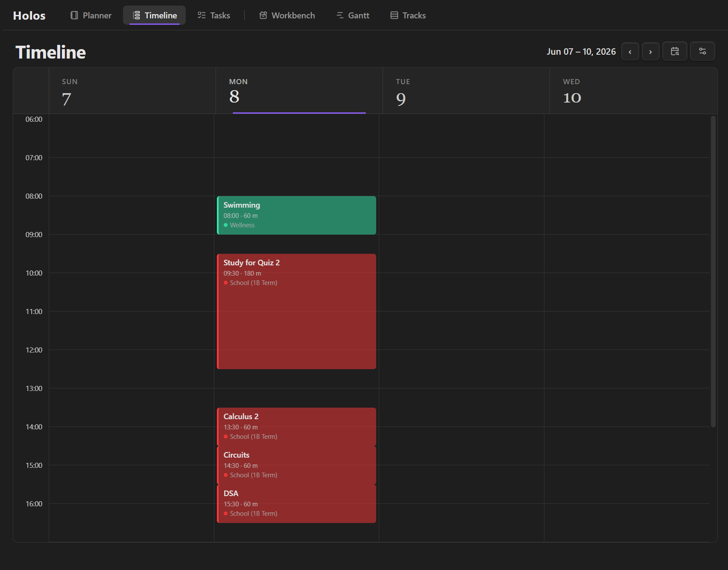Click the '13:30 · 60 m' Calculus time

240,427
